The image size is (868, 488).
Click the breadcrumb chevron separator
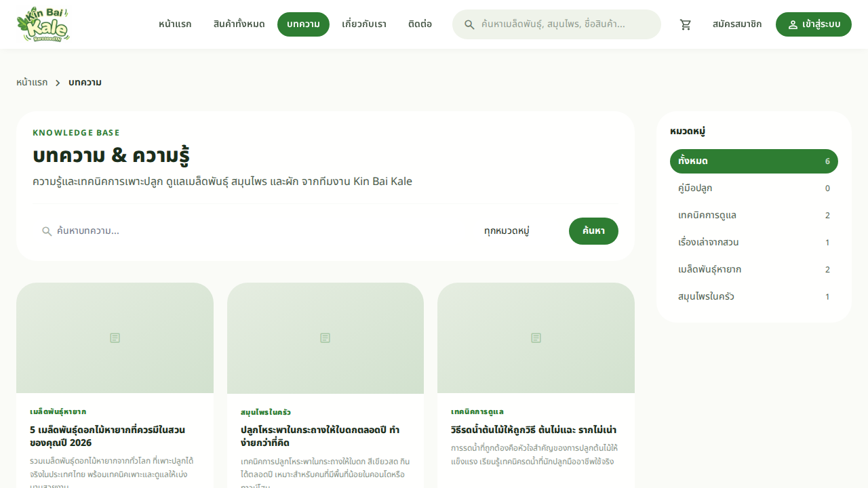click(x=58, y=83)
